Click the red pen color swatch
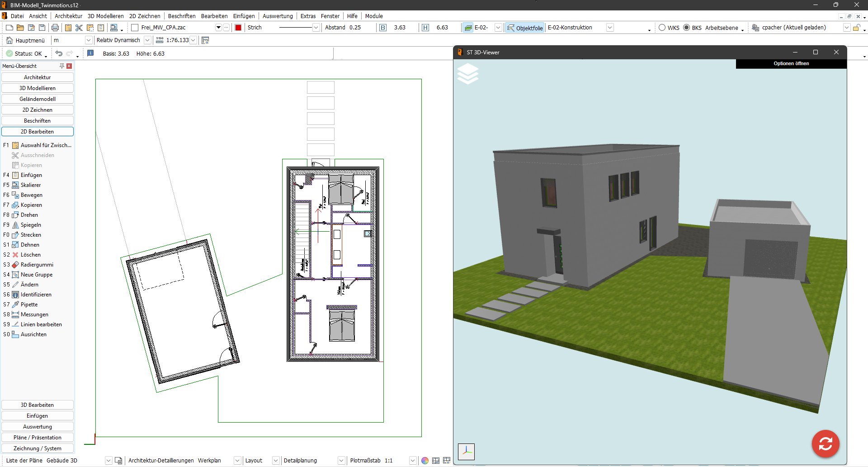Screen dimensions: 868x467 click(238, 28)
